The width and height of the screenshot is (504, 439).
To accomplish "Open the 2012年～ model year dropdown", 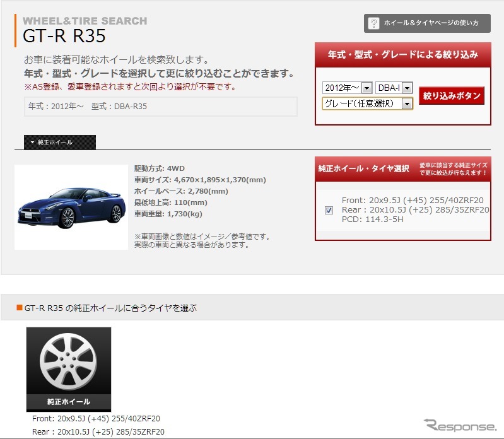I will tap(347, 88).
